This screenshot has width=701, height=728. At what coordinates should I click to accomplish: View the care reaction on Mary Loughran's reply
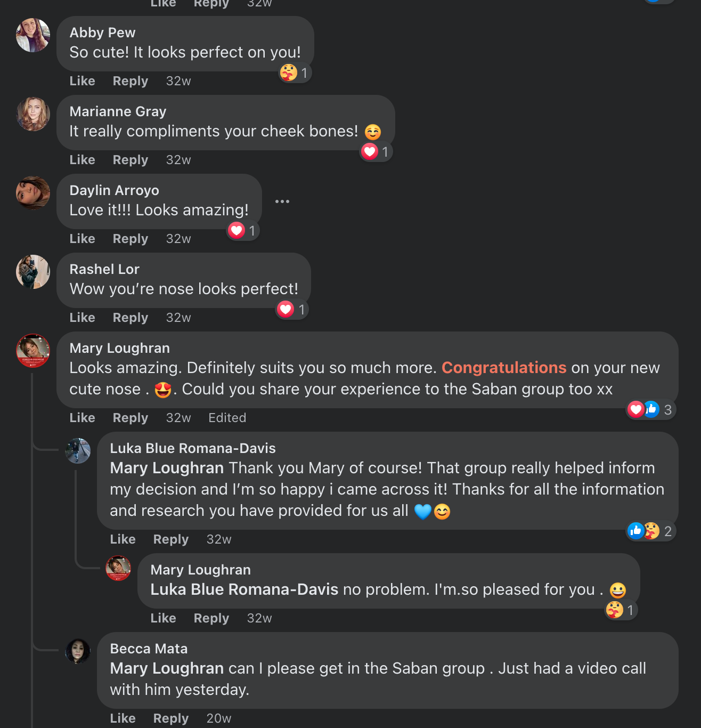pos(621,610)
